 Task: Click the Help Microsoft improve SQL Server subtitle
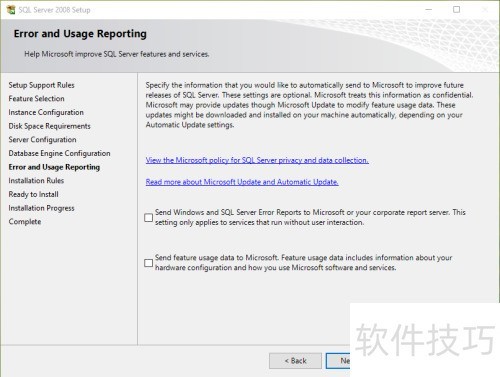coord(117,54)
